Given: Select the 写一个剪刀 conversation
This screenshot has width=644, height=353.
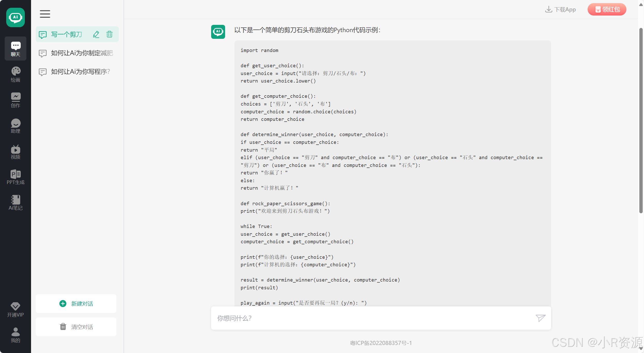Looking at the screenshot, I should [77, 34].
